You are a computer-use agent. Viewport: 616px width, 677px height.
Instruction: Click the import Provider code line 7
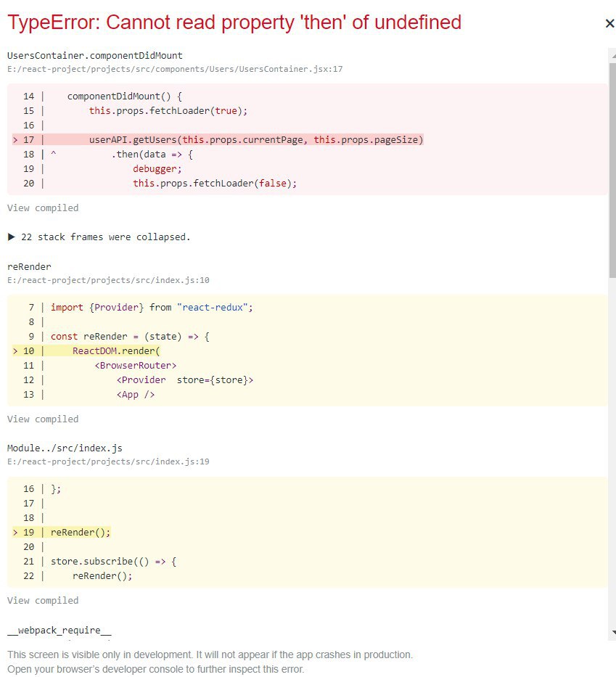152,308
